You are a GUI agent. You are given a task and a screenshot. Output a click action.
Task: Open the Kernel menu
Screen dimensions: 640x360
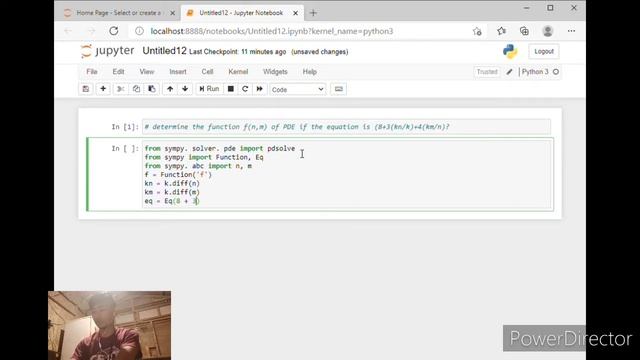[238, 72]
